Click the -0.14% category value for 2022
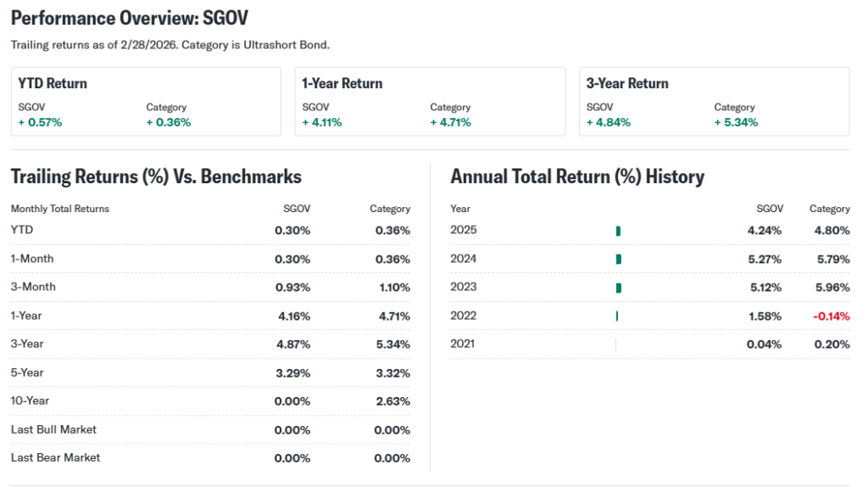 click(x=830, y=316)
